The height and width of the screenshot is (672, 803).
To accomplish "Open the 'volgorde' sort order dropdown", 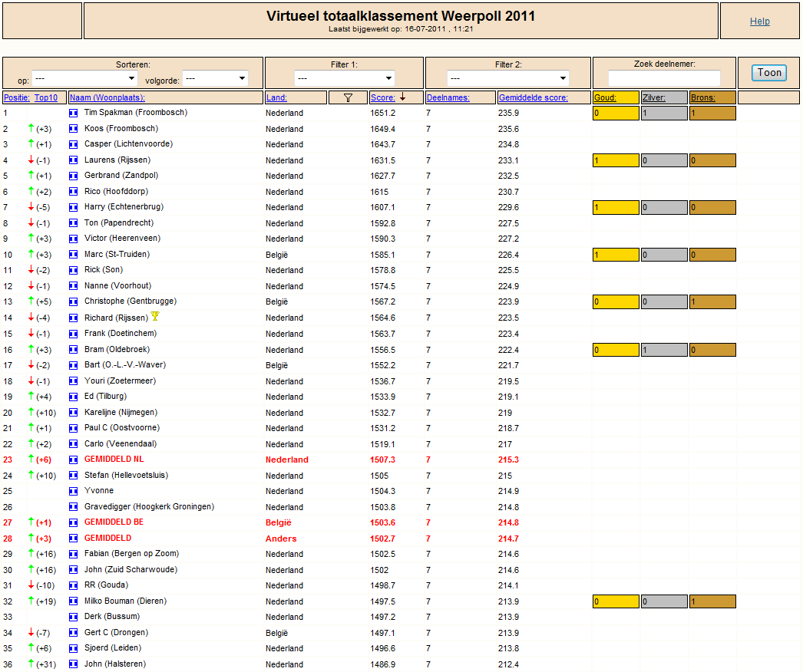I will pos(215,78).
